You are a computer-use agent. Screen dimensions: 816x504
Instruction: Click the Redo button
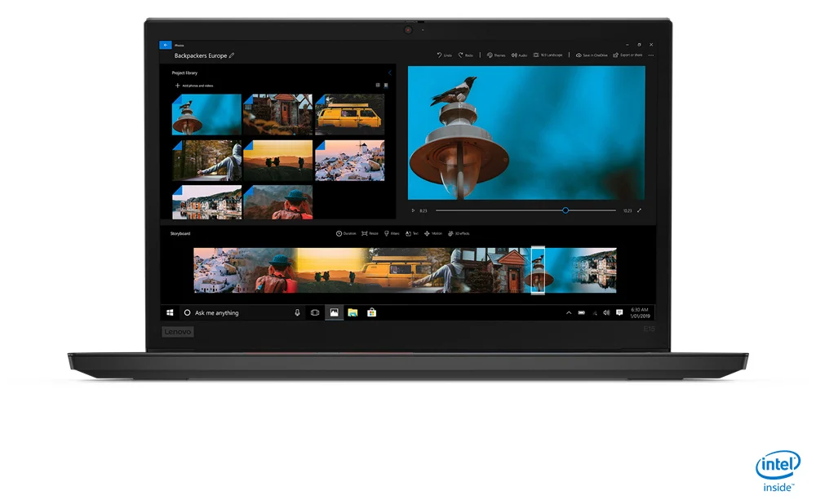[465, 55]
